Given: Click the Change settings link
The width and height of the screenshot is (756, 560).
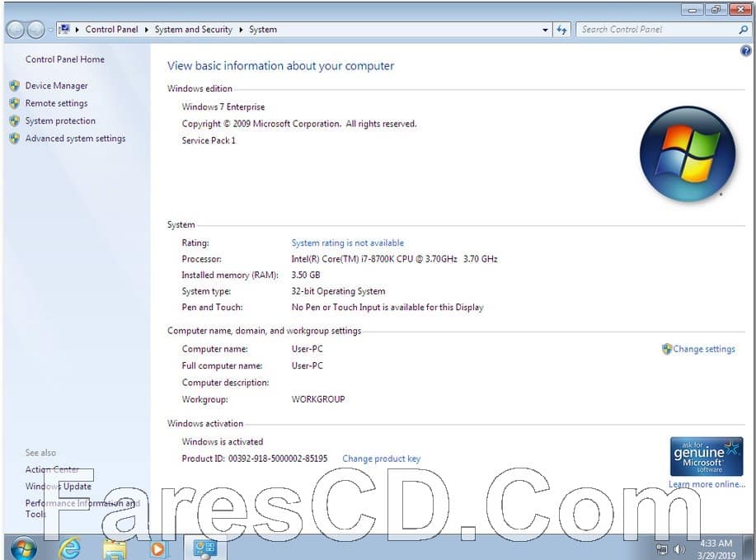Looking at the screenshot, I should click(704, 349).
